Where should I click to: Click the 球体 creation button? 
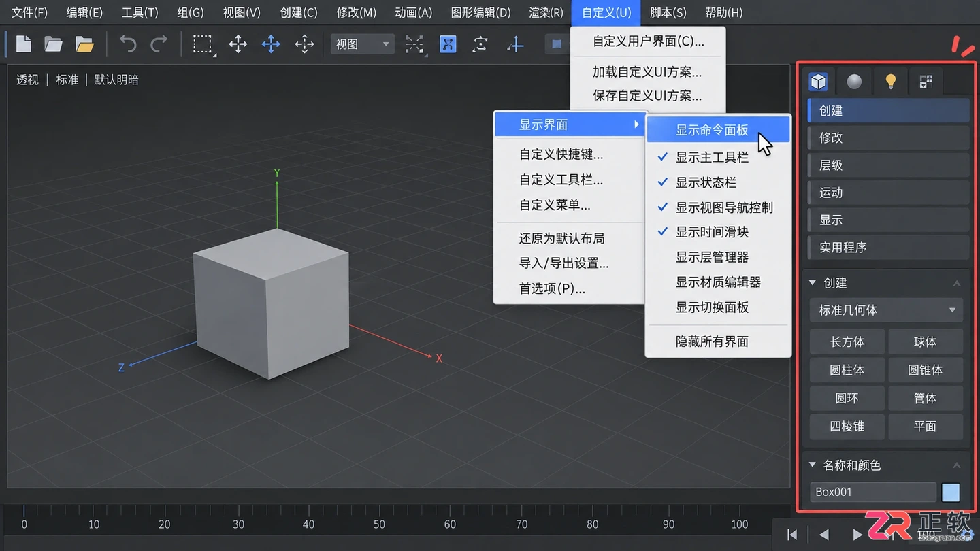click(926, 342)
